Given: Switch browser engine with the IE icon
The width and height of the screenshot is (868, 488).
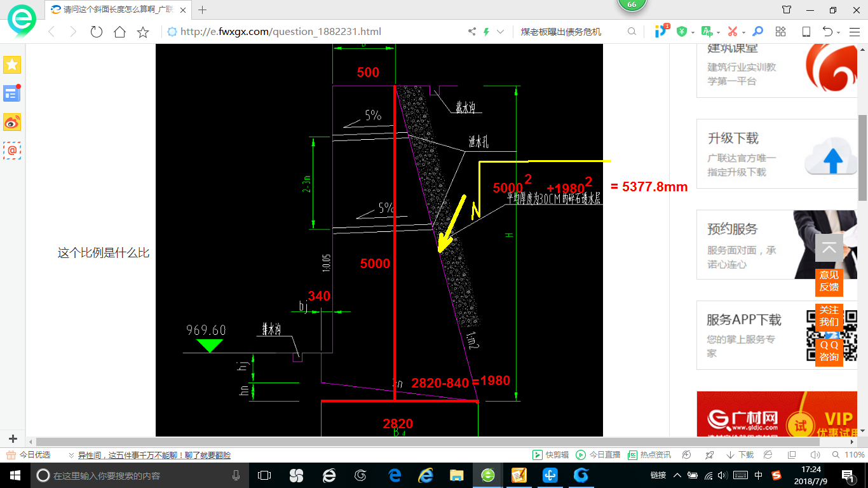Looking at the screenshot, I should coord(768,455).
